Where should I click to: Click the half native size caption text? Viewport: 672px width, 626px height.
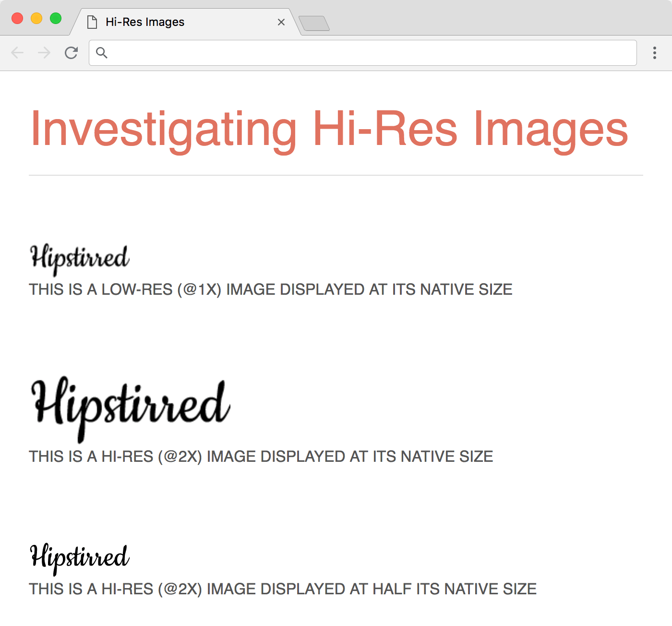pyautogui.click(x=283, y=589)
